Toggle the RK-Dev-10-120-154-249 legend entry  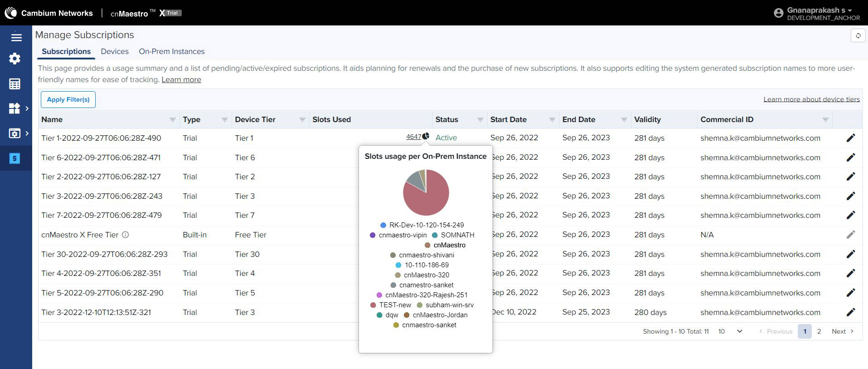coord(422,225)
